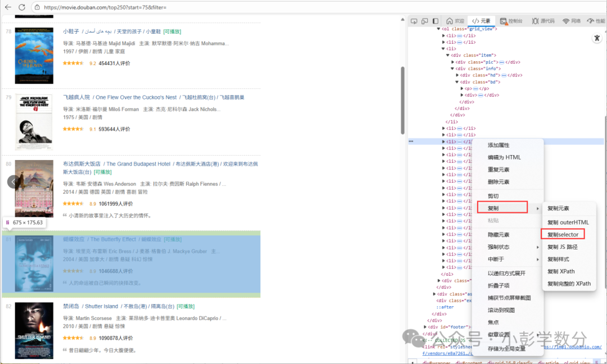Click the Children of Heaven poster thumbnail
This screenshot has height=364, width=607.
(34, 56)
